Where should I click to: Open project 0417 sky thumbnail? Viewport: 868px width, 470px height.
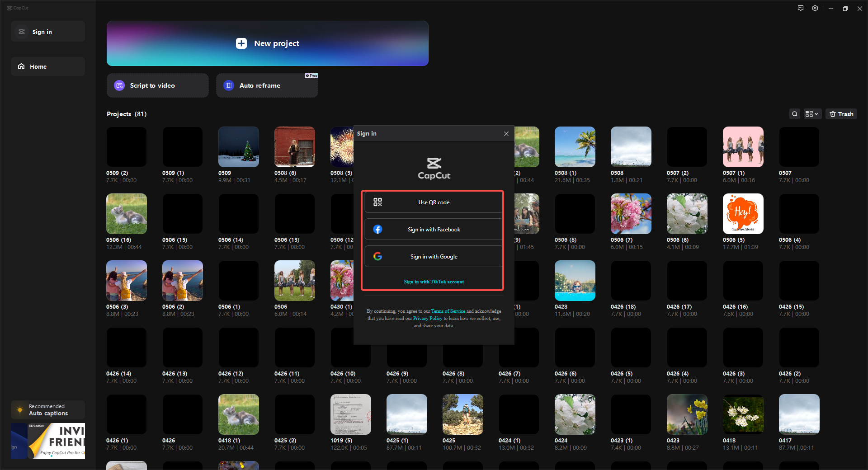coord(799,414)
